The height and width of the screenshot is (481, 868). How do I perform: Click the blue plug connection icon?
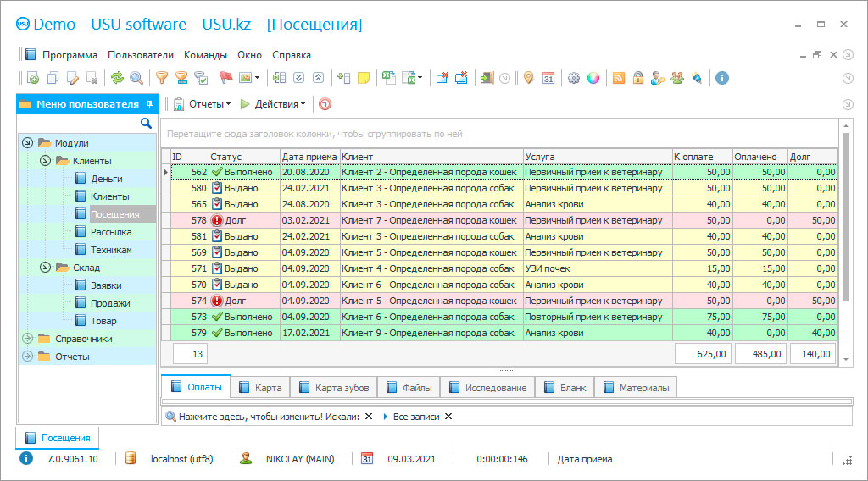[697, 78]
